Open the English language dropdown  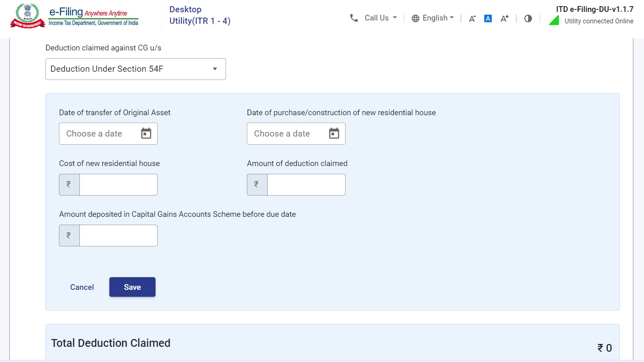click(438, 18)
